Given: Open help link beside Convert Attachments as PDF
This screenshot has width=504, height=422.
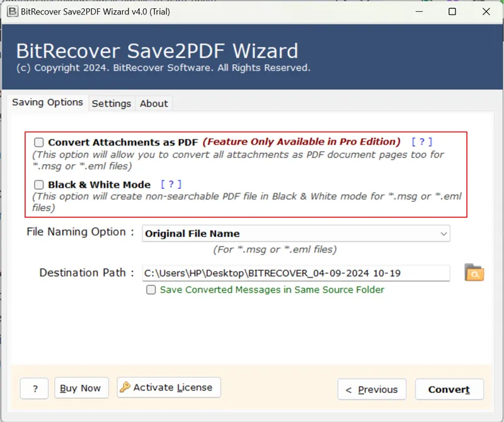Looking at the screenshot, I should coord(422,142).
